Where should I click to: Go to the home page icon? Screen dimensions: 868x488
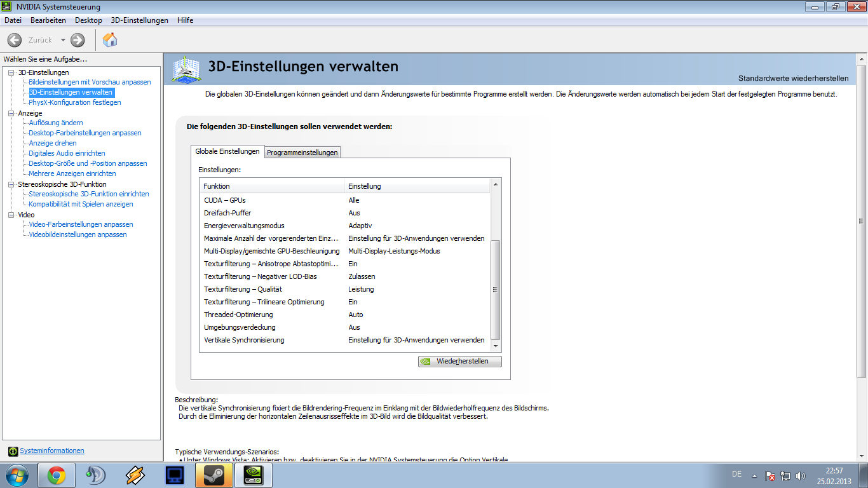point(110,40)
